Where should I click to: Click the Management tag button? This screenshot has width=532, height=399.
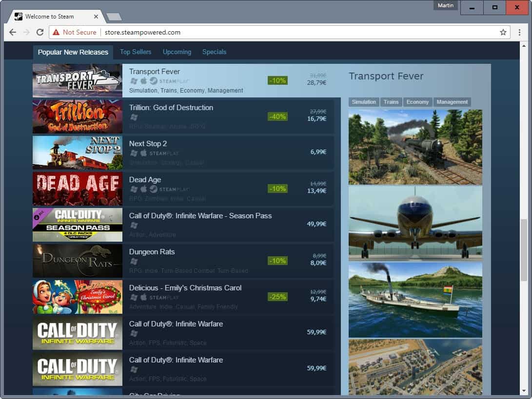coord(452,102)
